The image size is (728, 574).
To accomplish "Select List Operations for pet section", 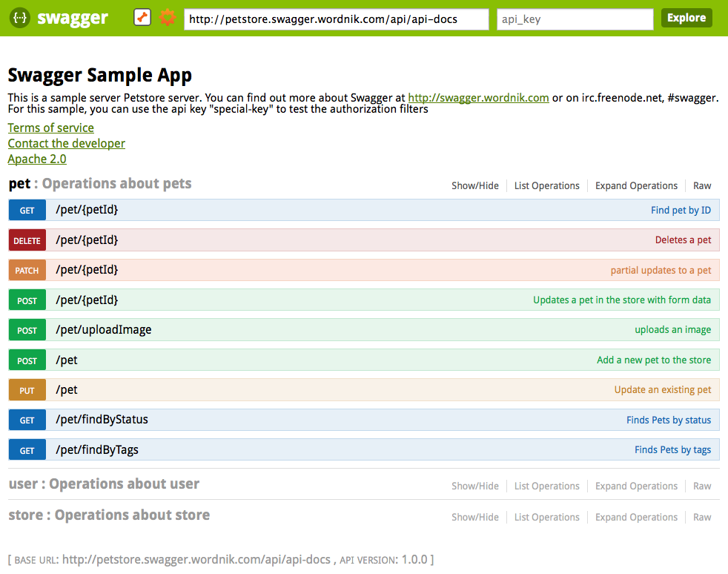I will point(546,185).
